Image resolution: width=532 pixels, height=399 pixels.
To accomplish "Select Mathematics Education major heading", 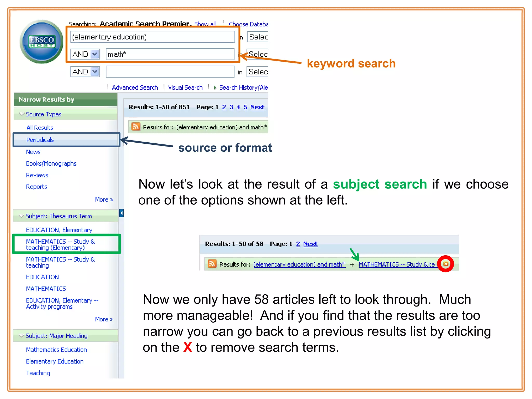I will click(x=56, y=350).
